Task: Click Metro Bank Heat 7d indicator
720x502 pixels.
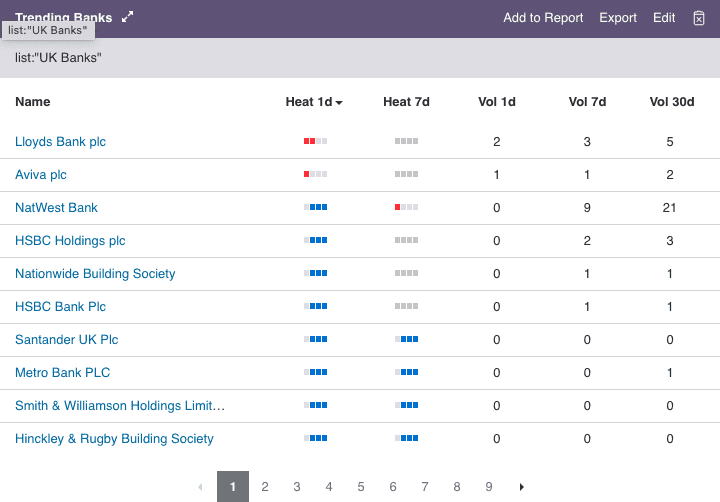Action: tap(406, 372)
